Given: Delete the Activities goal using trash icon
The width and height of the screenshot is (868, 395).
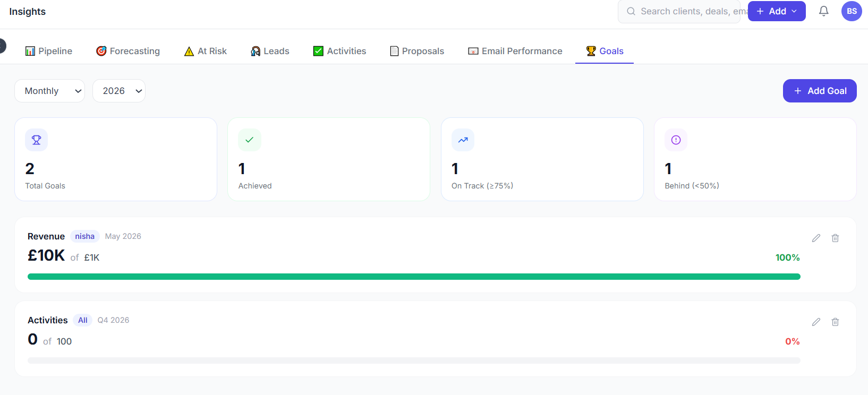Looking at the screenshot, I should (835, 322).
